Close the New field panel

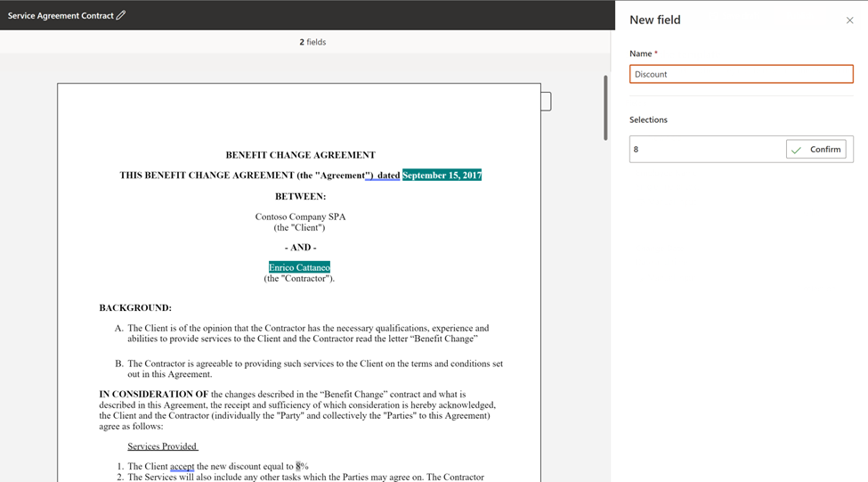click(x=849, y=20)
